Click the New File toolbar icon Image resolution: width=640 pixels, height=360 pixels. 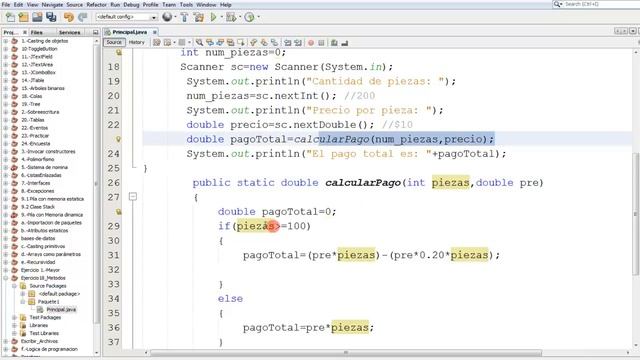(x=10, y=17)
